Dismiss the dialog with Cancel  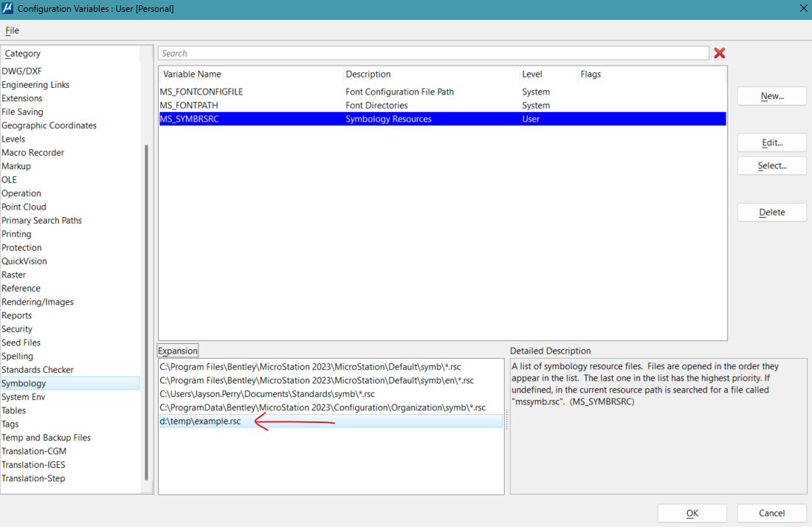point(771,513)
